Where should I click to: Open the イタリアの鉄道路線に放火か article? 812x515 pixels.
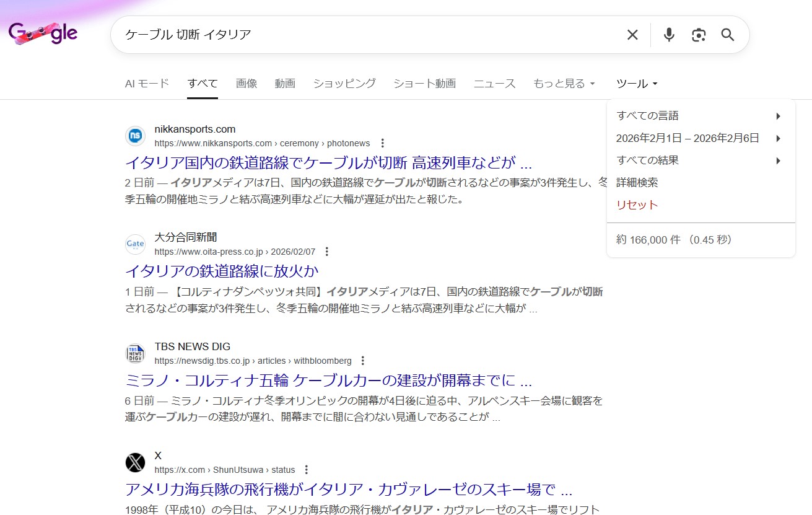(x=222, y=271)
